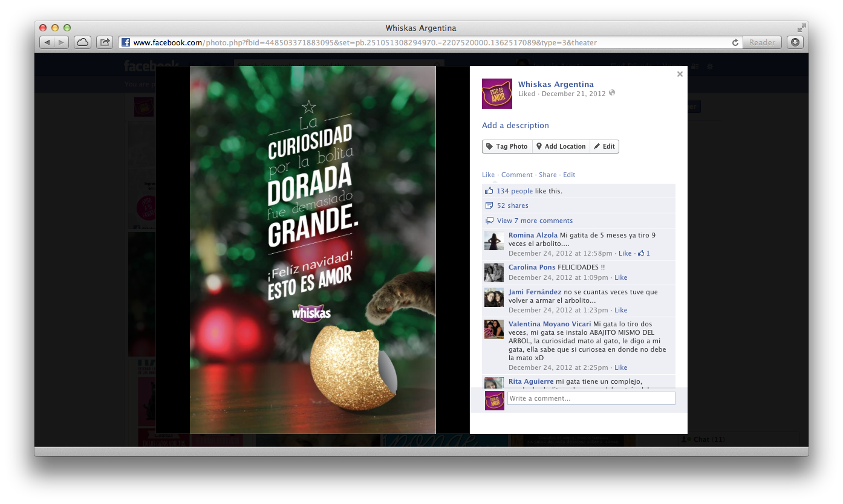Click the Whiskas Argentina profile picture

coord(497,94)
